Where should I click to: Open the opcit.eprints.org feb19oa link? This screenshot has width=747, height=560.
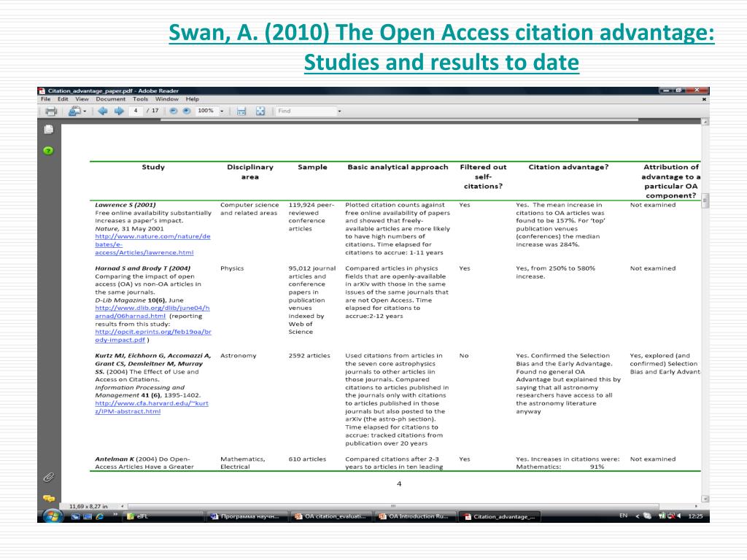153,335
